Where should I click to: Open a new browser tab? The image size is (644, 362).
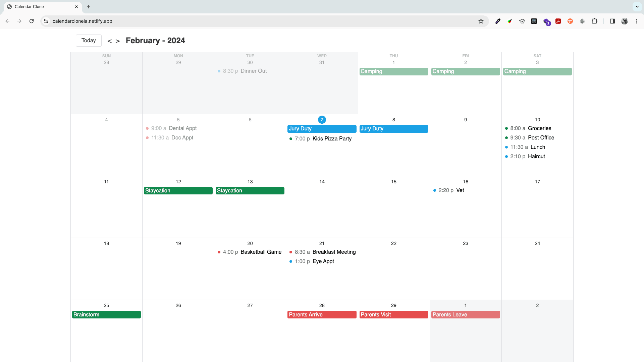click(89, 7)
